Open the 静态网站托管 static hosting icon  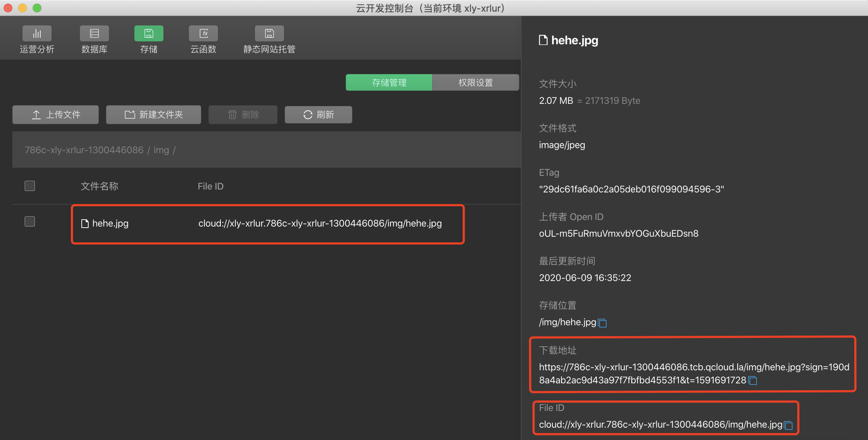point(269,34)
